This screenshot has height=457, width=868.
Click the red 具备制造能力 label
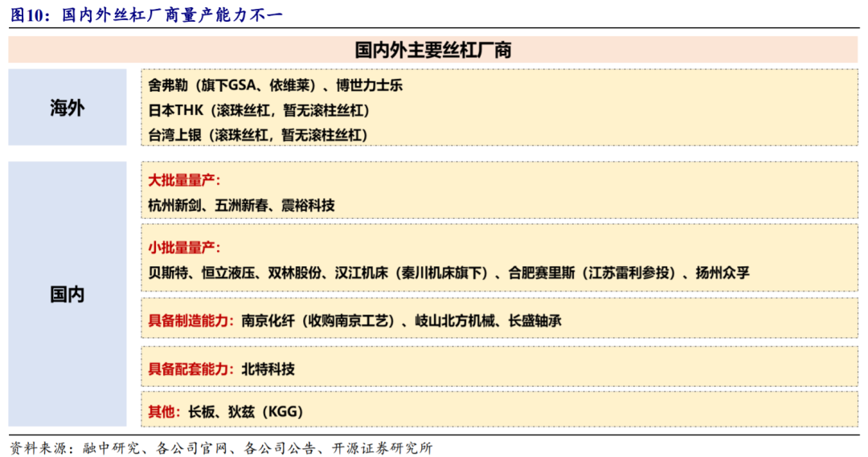[x=190, y=320]
